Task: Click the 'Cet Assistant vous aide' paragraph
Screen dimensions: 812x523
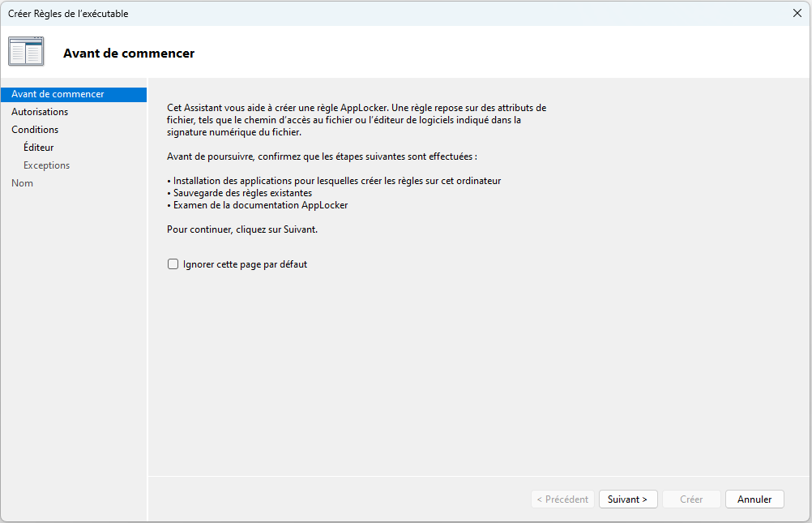Action: tap(357, 120)
